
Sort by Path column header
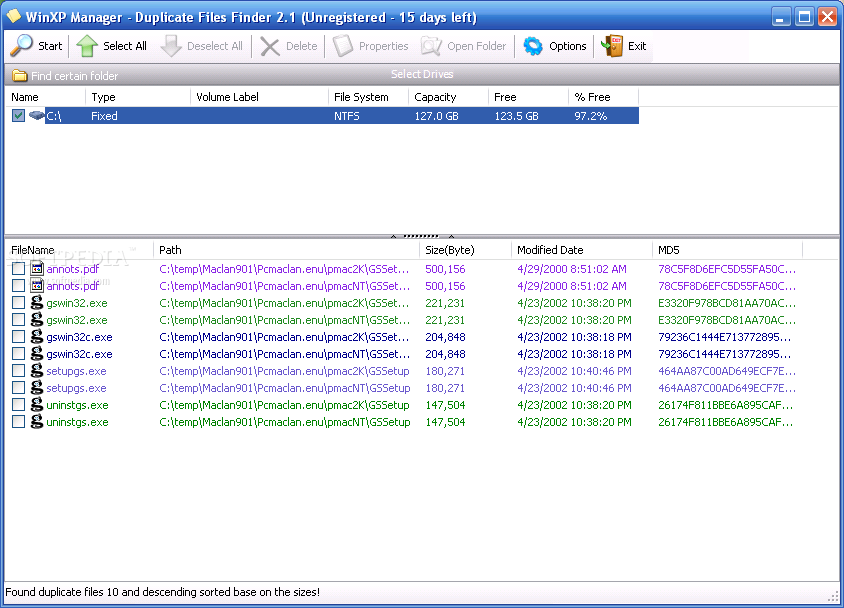tap(286, 250)
